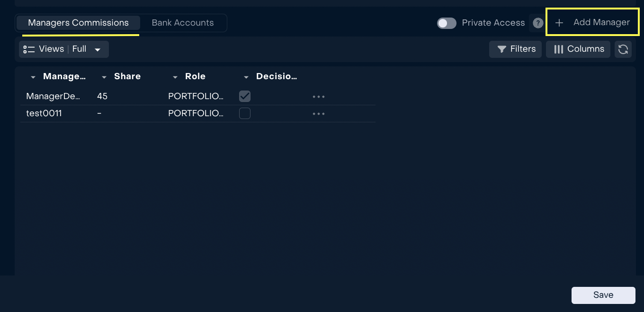The width and height of the screenshot is (644, 312).
Task: Switch to Managers Commissions tab
Action: (78, 23)
